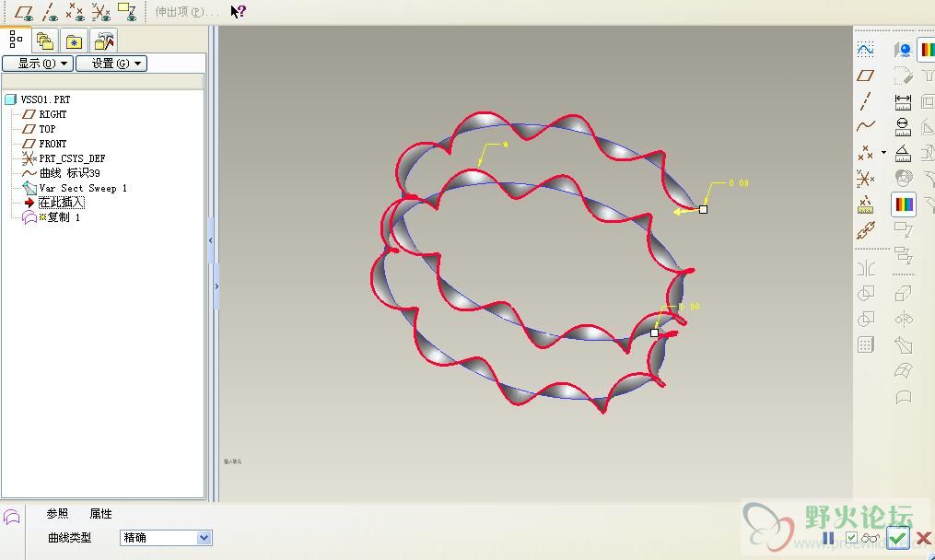Screen dimensions: 935x560
Task: Click the greyed Style surface icon
Action: [904, 397]
